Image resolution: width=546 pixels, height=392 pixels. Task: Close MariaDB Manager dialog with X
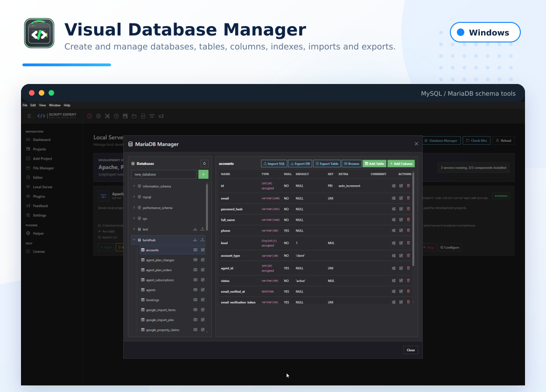(416, 144)
